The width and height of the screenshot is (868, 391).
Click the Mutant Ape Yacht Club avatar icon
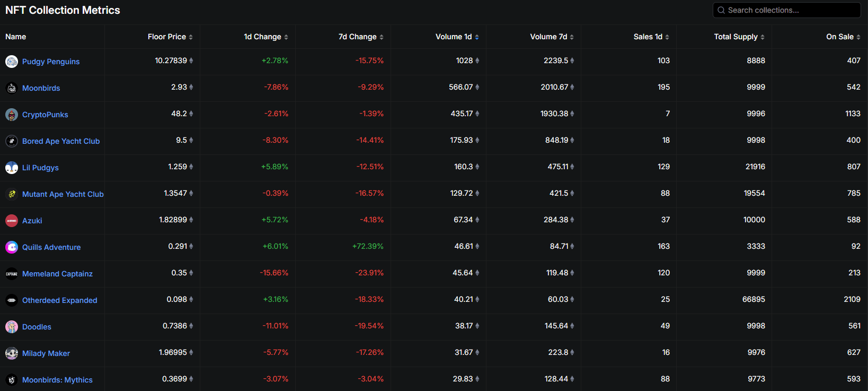[x=12, y=194]
